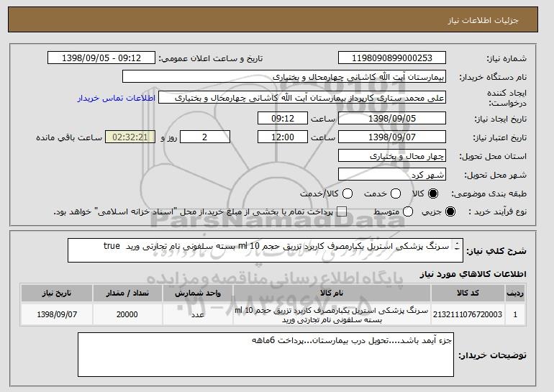Click the تاریخ نیاز column header
The height and width of the screenshot is (392, 554).
coord(57,293)
